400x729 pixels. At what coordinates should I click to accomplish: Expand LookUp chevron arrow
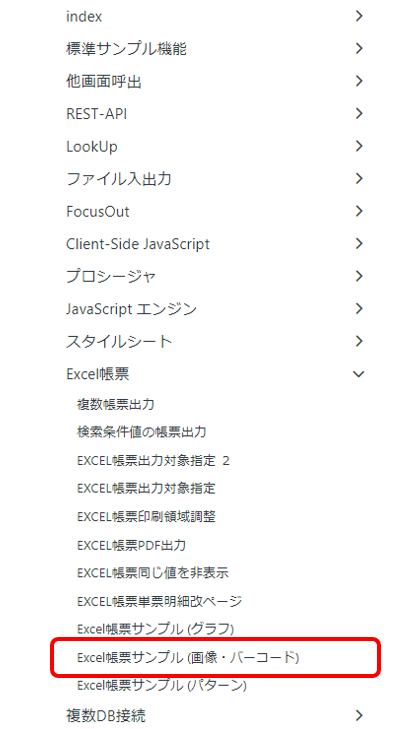pyautogui.click(x=359, y=146)
